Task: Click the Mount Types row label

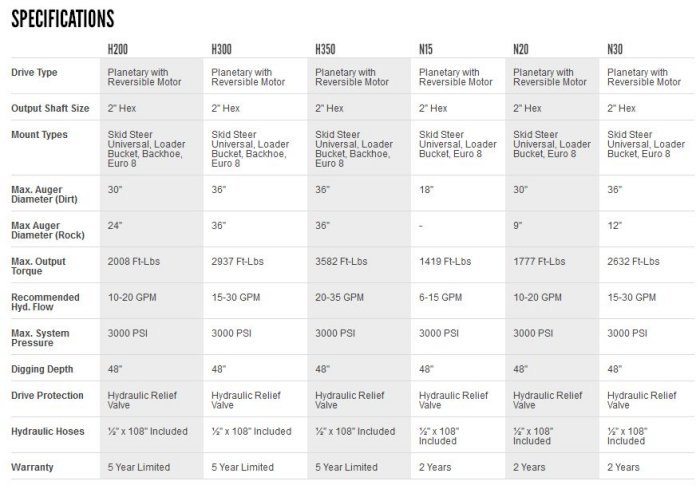Action: (x=38, y=134)
